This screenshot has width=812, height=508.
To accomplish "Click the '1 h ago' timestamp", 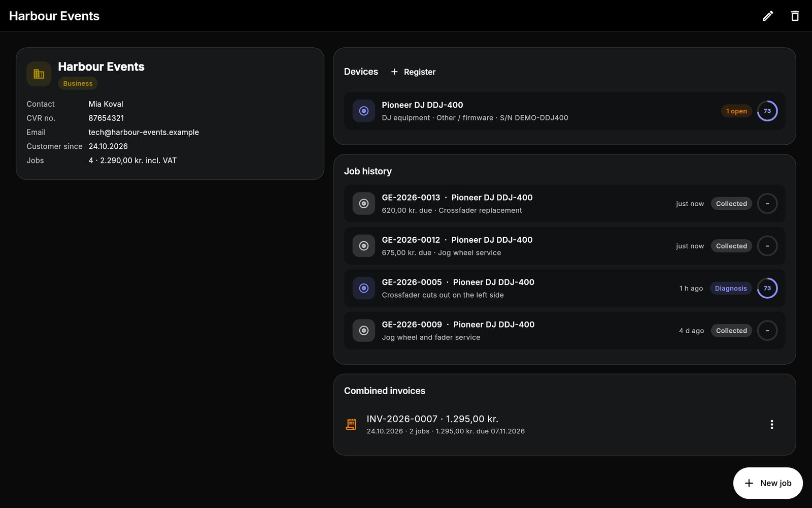I will pyautogui.click(x=691, y=288).
